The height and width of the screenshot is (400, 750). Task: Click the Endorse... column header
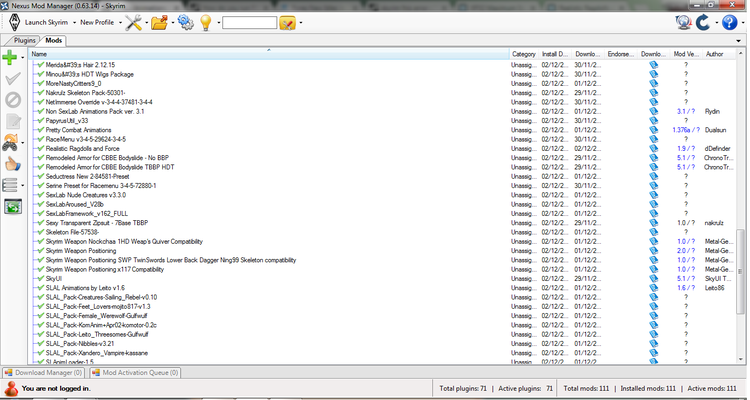pos(621,54)
